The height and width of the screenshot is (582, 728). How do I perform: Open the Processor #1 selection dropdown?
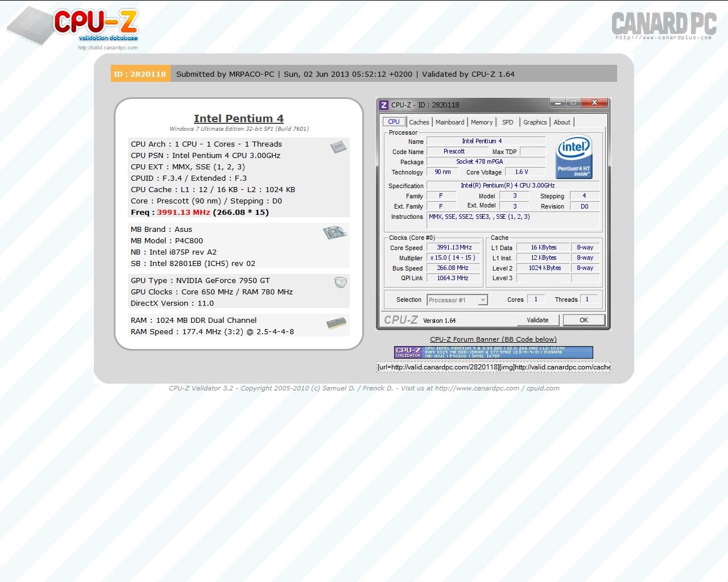[x=457, y=300]
